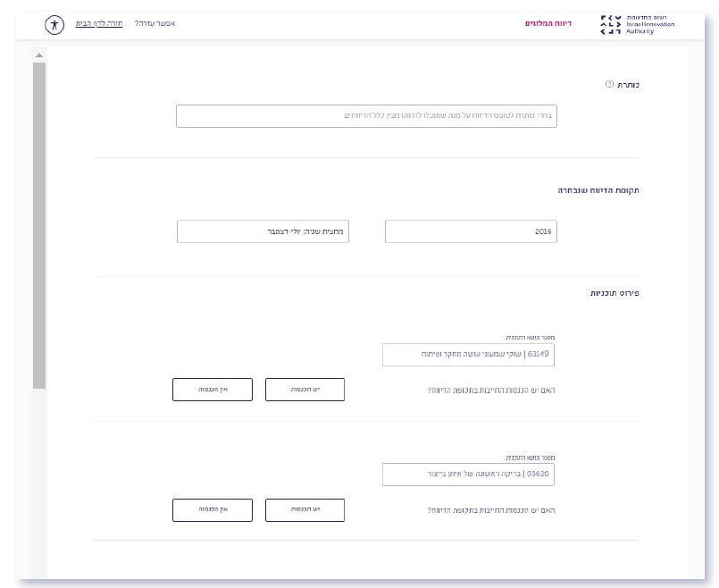This screenshot has width=719, height=588.
Task: Click the vertical scrollbar thumb
Action: (38, 223)
